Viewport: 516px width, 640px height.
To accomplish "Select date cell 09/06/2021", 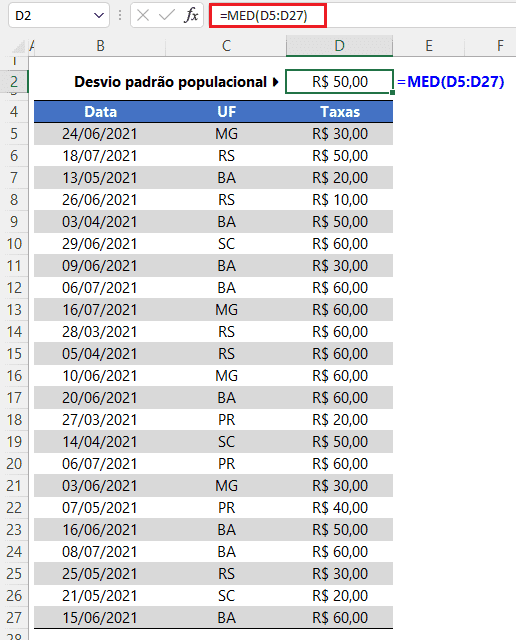I will click(100, 266).
